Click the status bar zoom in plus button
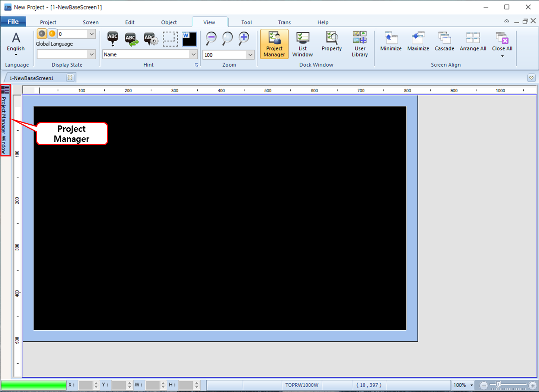Image resolution: width=539 pixels, height=392 pixels. click(533, 386)
